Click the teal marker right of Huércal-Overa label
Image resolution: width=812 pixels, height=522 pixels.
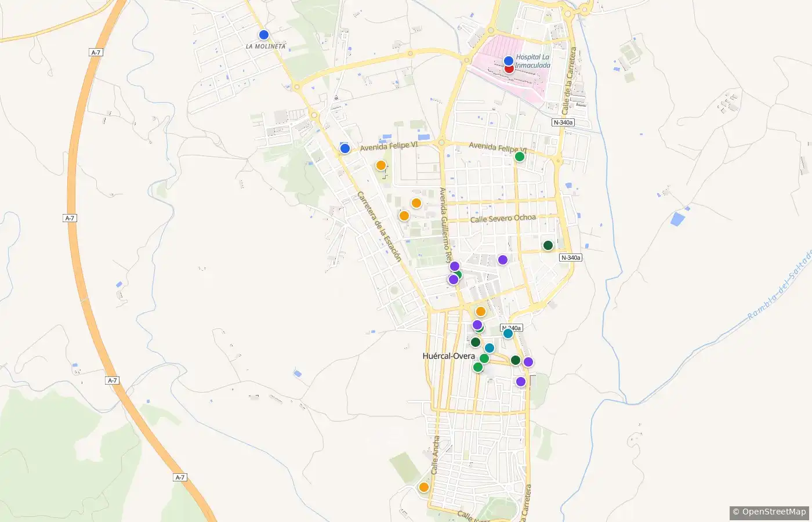click(x=490, y=348)
